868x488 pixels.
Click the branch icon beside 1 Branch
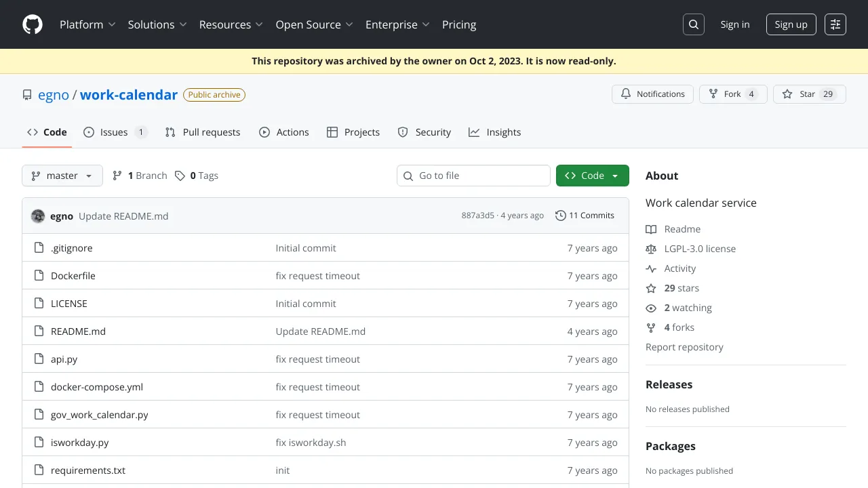[117, 176]
